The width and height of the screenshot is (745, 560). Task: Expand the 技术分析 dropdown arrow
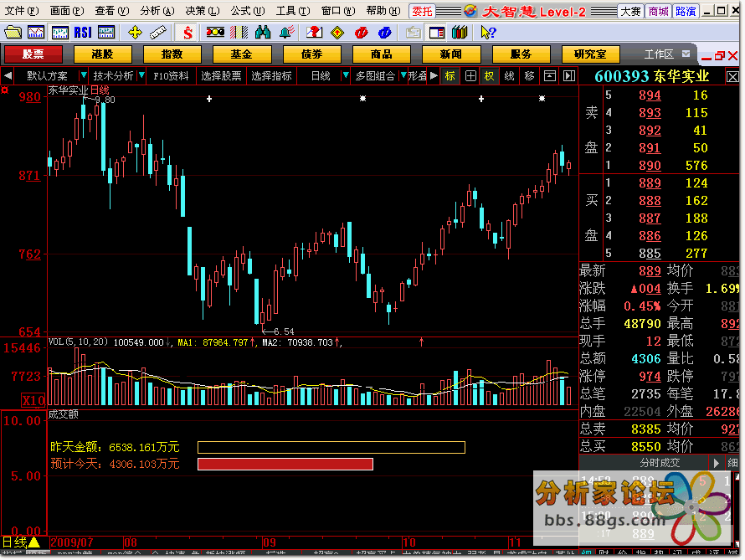(141, 75)
